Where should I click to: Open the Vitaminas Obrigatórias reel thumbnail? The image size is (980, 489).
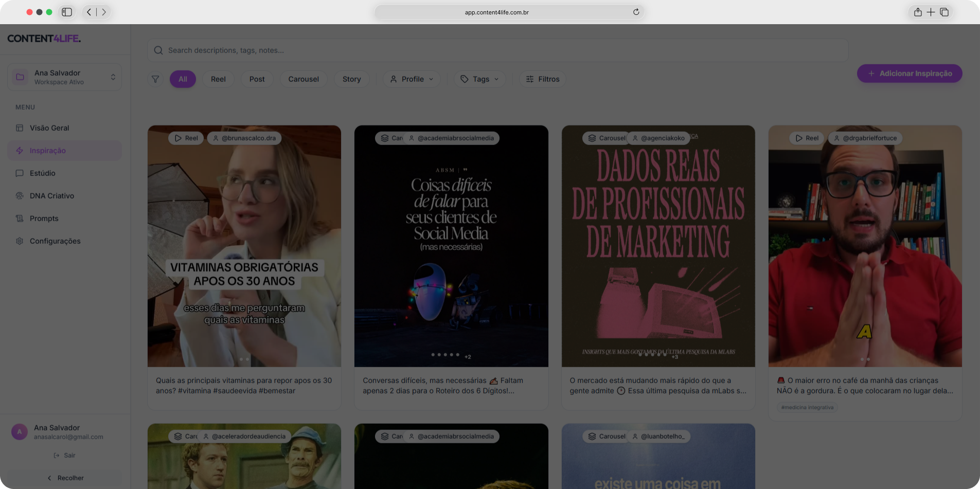[x=244, y=246]
